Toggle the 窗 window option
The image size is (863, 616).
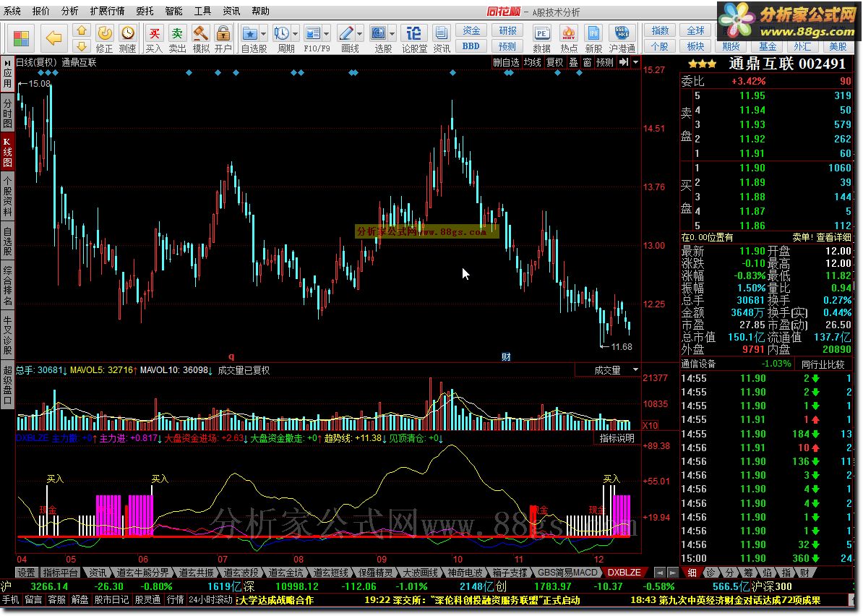[587, 62]
